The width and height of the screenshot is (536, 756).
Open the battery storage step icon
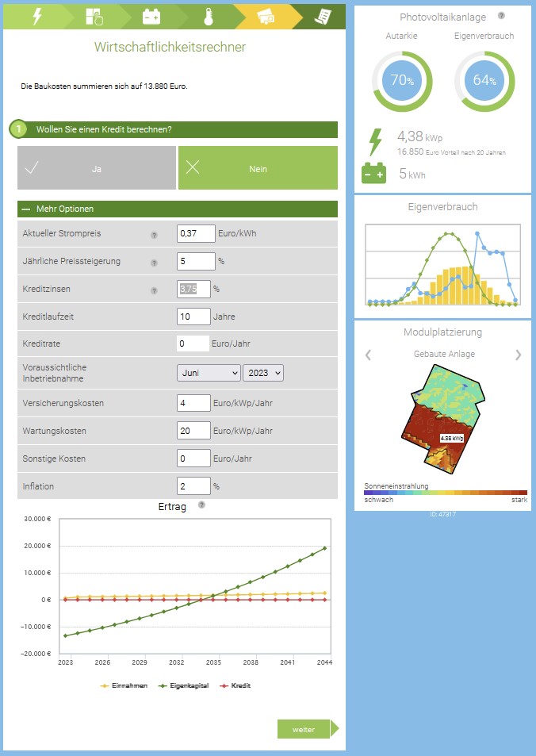click(151, 17)
